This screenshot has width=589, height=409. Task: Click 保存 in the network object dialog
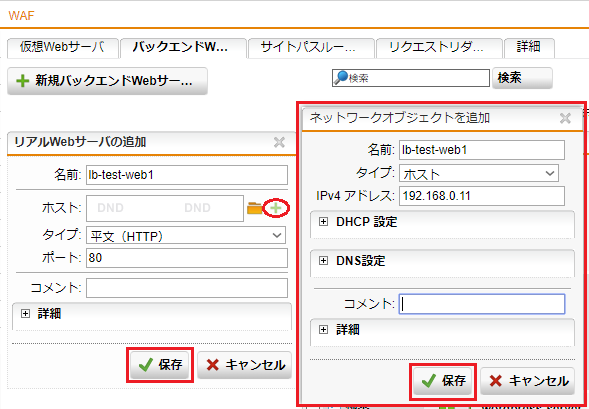click(x=443, y=381)
